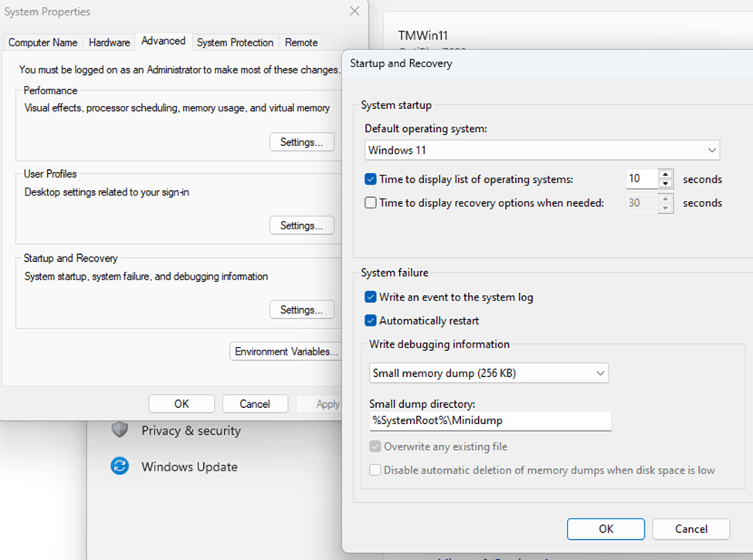
Task: Switch to the Hardware tab
Action: (x=109, y=42)
